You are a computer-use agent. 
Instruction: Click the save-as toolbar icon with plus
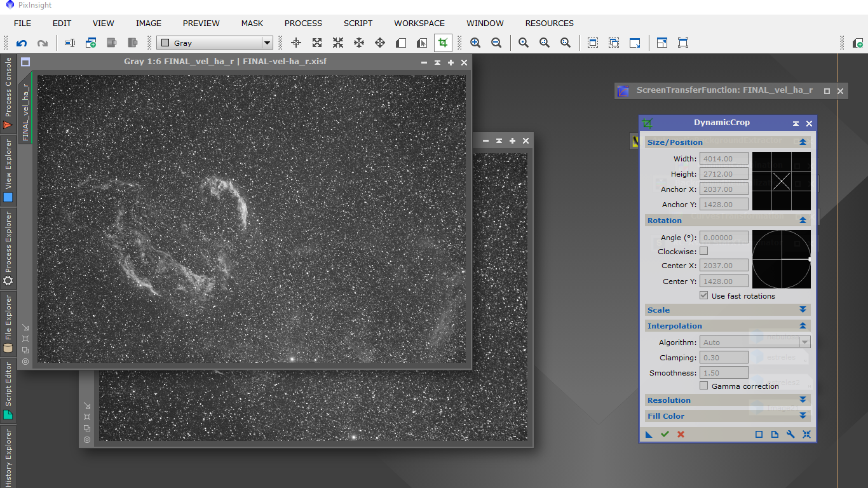[x=91, y=43]
